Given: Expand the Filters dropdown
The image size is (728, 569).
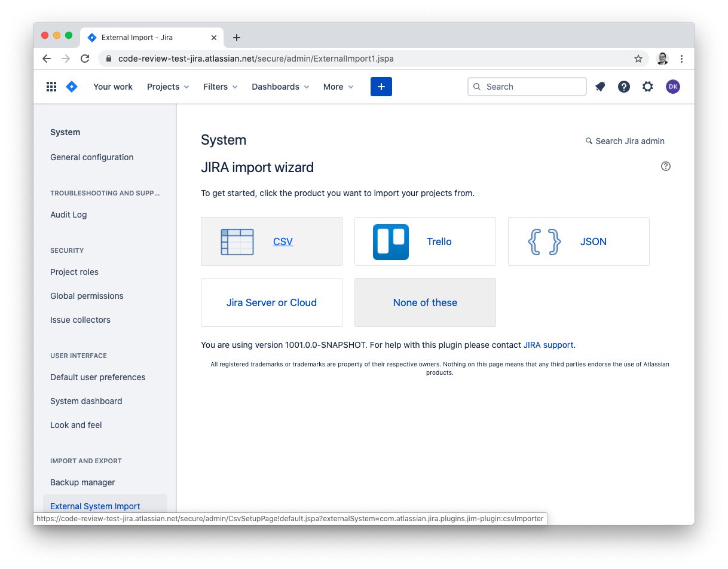Looking at the screenshot, I should [221, 87].
